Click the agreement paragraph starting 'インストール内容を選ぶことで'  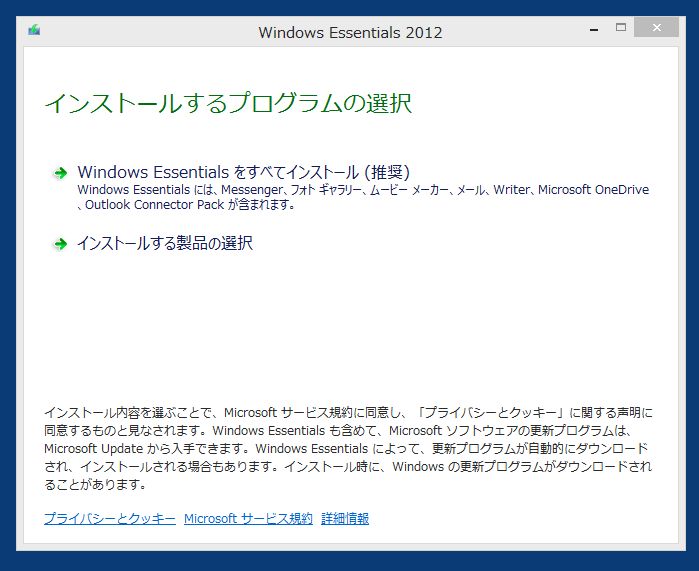[349, 448]
